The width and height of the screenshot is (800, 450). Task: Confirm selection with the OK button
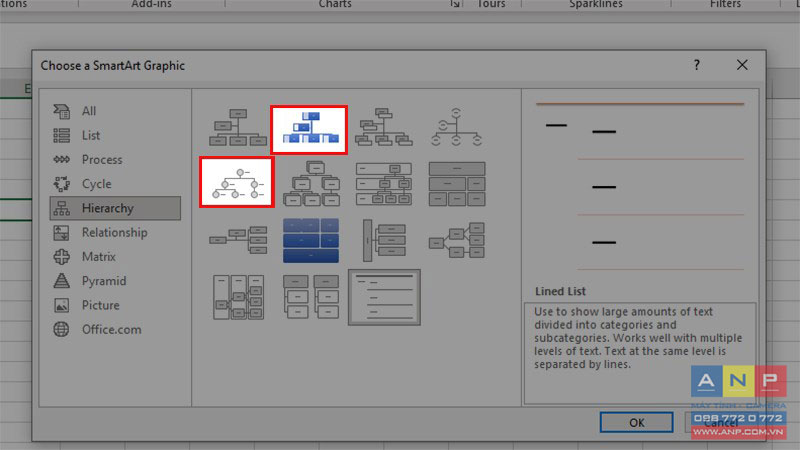[636, 422]
